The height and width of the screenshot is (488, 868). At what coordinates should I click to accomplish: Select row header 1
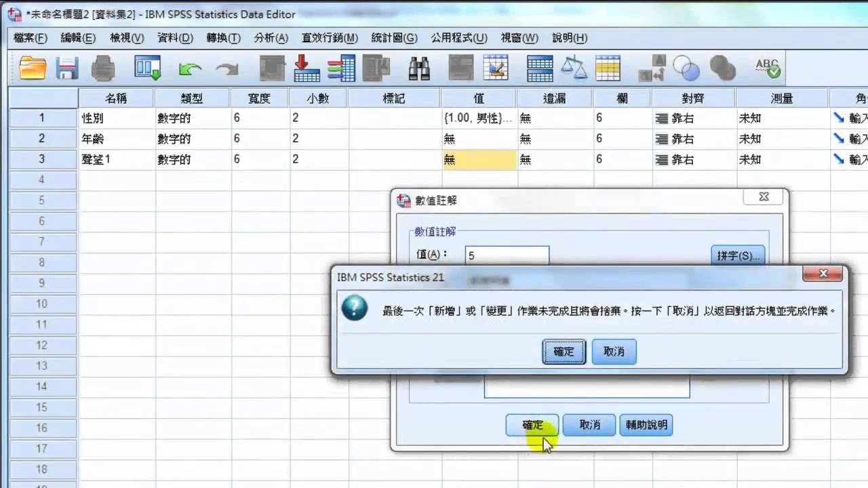point(42,118)
